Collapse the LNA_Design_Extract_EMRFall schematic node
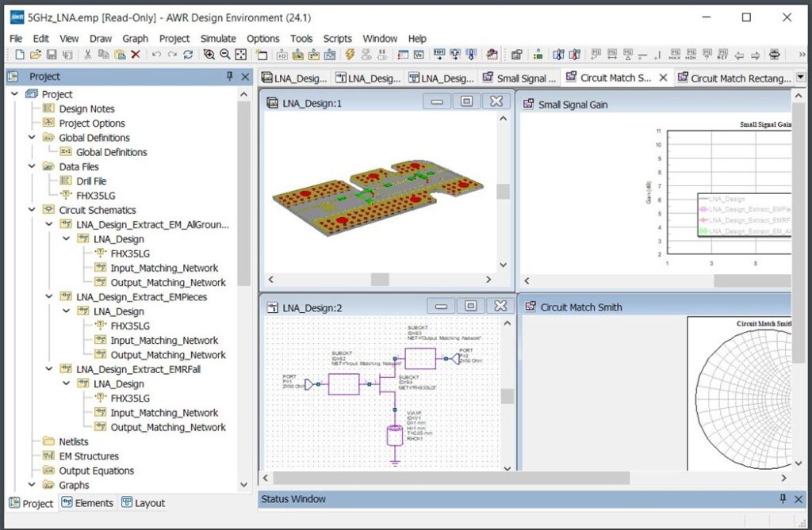 coord(49,369)
